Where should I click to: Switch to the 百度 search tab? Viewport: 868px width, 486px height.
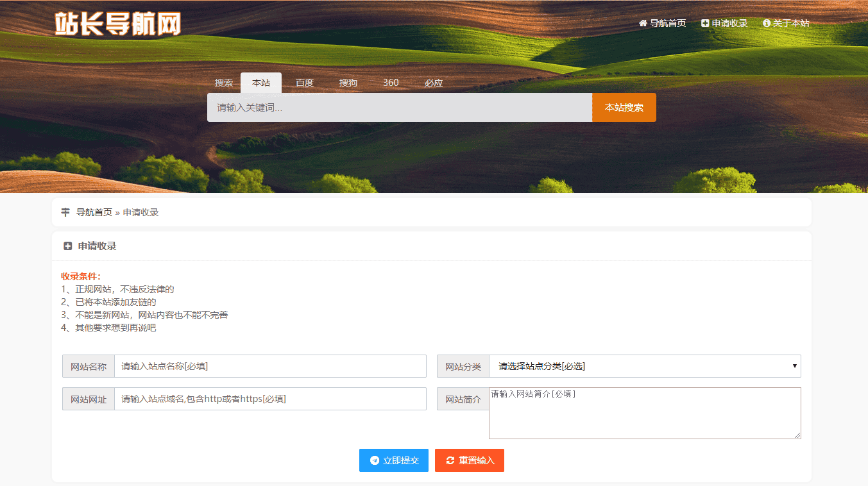(x=305, y=83)
